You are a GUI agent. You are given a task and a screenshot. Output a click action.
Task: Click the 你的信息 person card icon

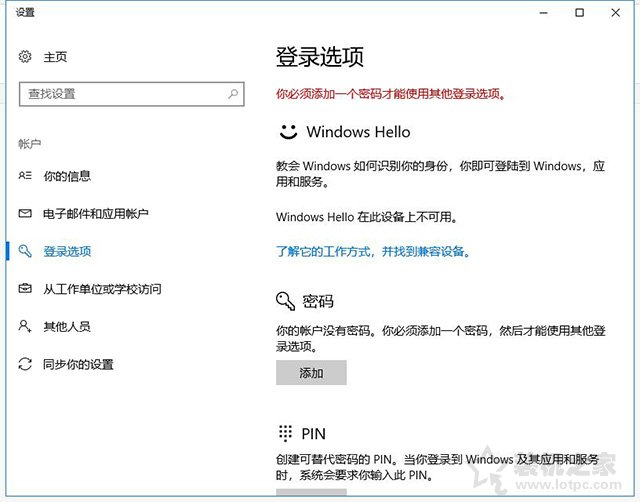[26, 176]
